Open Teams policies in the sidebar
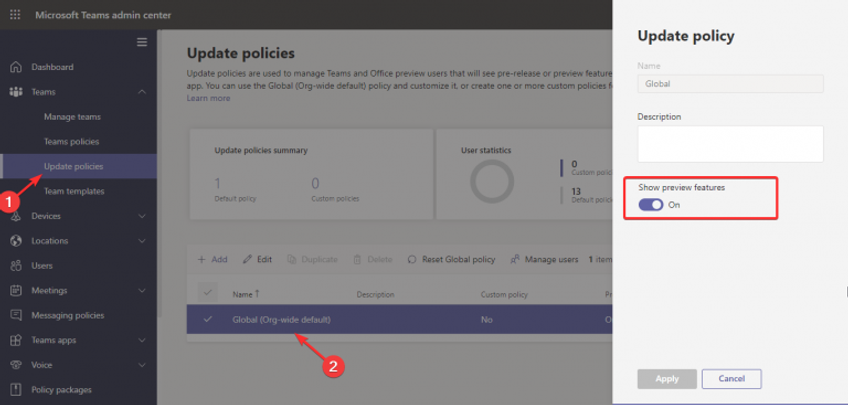This screenshot has height=405, width=848. click(x=71, y=142)
